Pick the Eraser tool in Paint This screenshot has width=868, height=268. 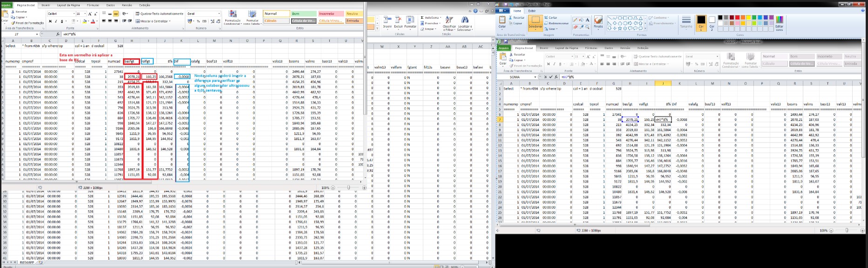576,27
